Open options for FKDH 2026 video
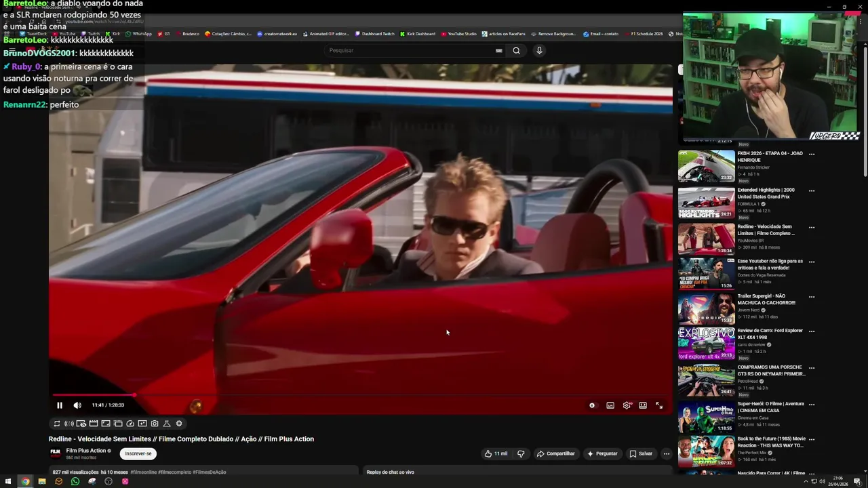This screenshot has height=488, width=868. [x=812, y=154]
